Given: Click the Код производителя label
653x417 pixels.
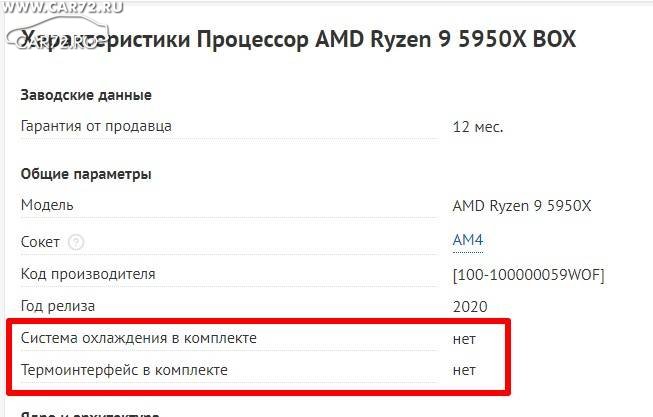Looking at the screenshot, I should tap(88, 274).
